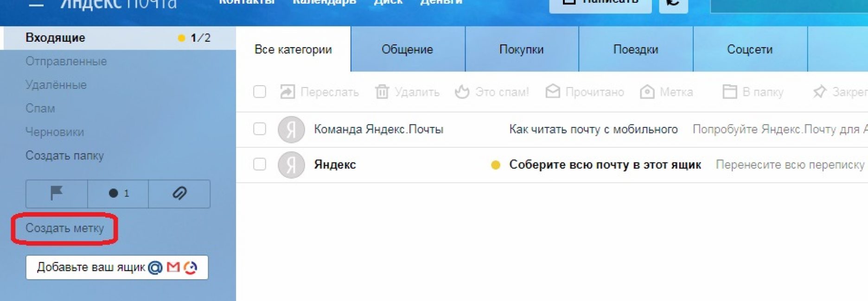Toggle the select-all checkbox in the toolbar
This screenshot has width=868, height=301.
pos(260,92)
